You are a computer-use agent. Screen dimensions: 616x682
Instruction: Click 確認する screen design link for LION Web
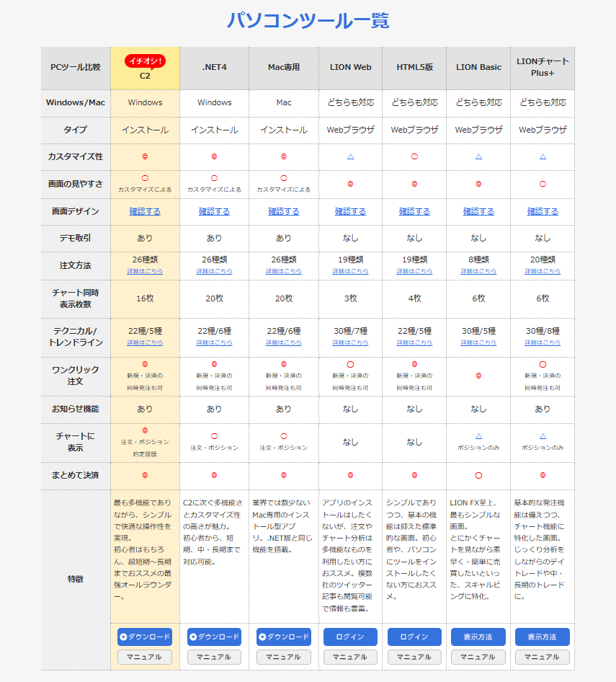pyautogui.click(x=350, y=211)
